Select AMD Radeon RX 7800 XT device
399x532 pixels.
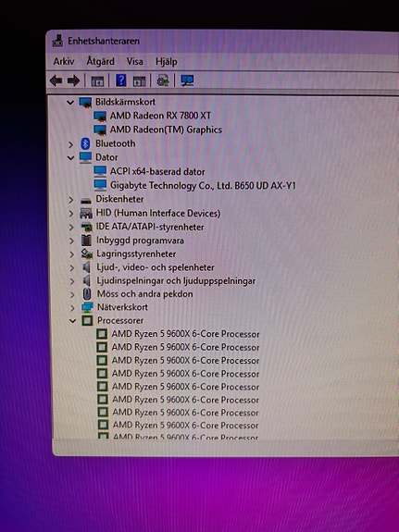pyautogui.click(x=160, y=116)
